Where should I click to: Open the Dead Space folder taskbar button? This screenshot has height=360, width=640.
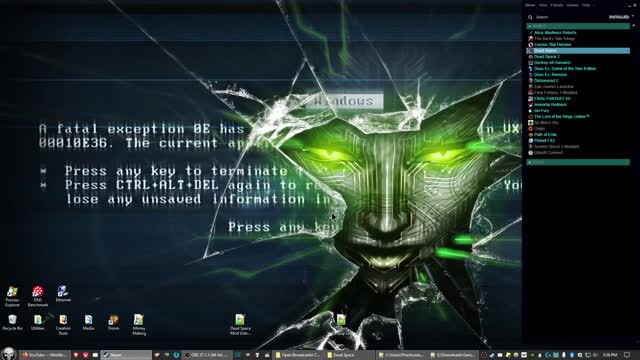pyautogui.click(x=350, y=355)
